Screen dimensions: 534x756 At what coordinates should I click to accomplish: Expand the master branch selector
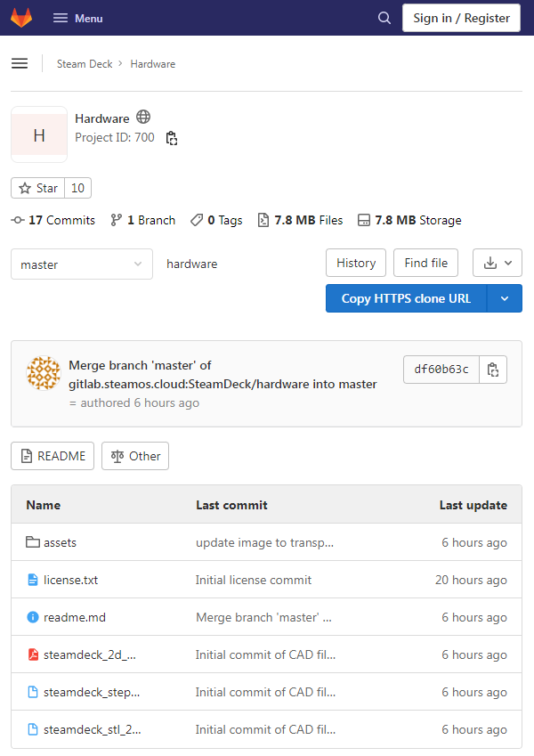[82, 264]
